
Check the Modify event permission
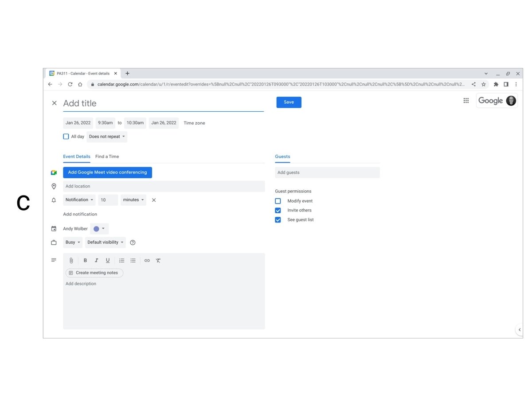coord(278,201)
